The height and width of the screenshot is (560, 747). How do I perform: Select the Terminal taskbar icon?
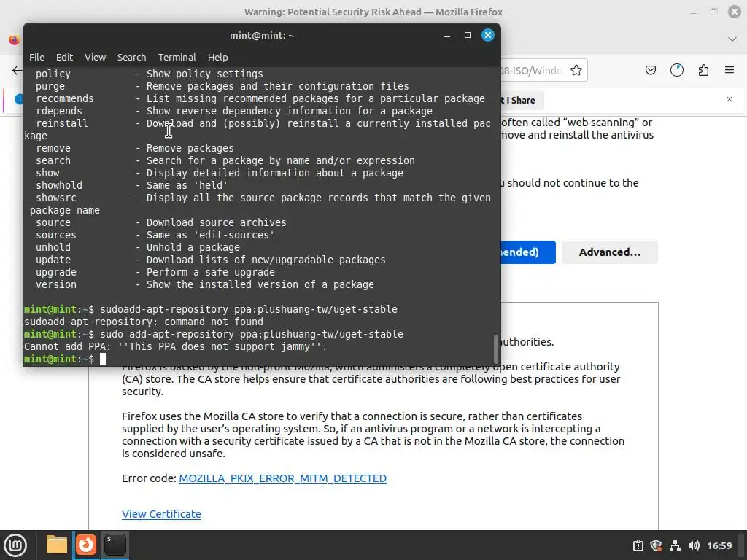click(x=115, y=545)
